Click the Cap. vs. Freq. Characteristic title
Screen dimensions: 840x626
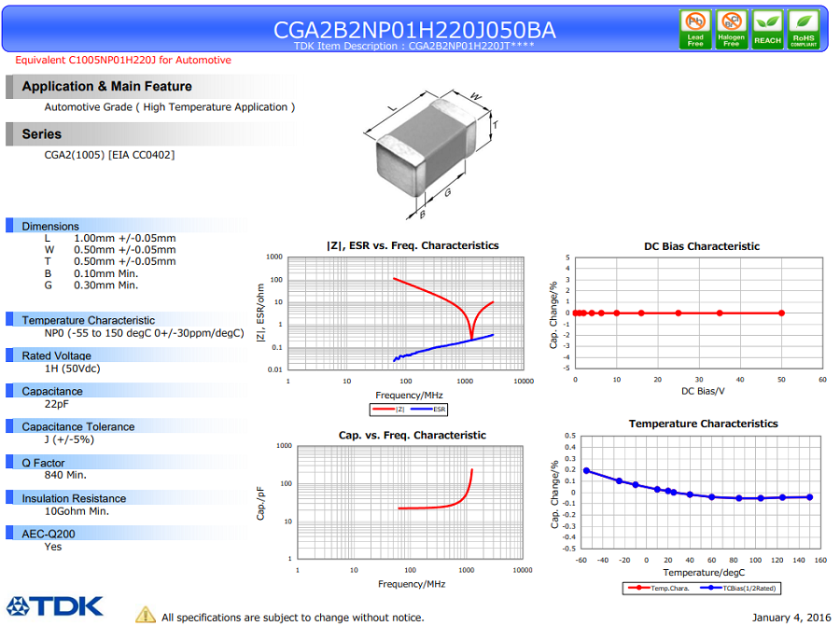pos(413,436)
